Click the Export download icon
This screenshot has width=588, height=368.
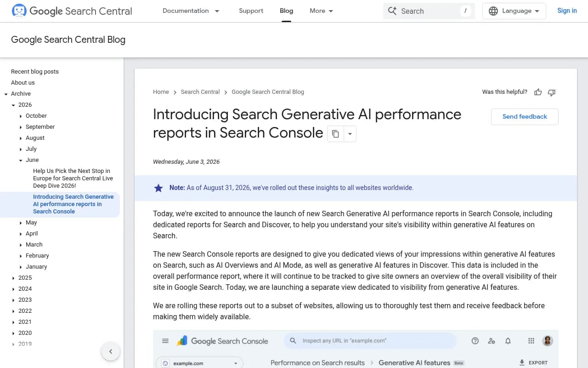[x=522, y=362]
